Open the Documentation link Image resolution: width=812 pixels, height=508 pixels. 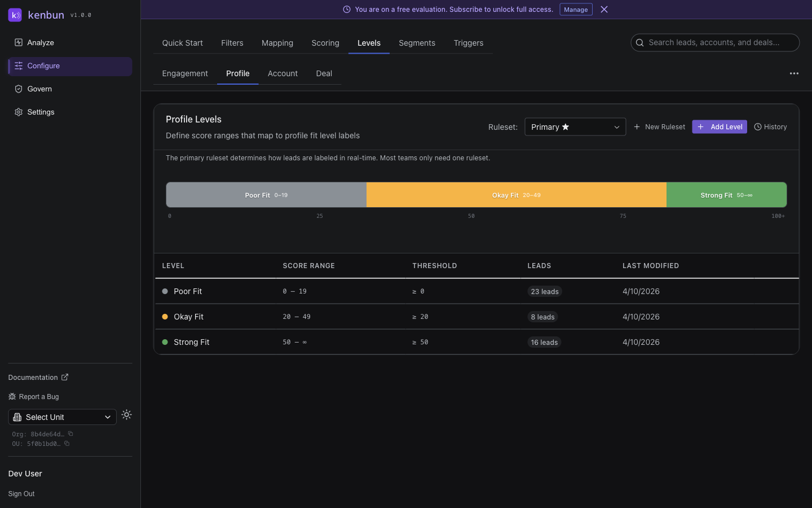pos(38,377)
